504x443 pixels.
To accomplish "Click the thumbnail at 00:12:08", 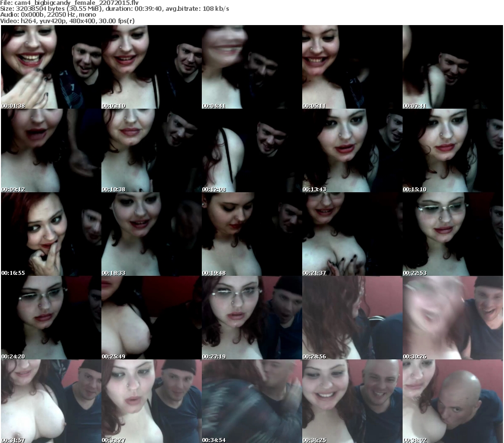I will coord(252,150).
